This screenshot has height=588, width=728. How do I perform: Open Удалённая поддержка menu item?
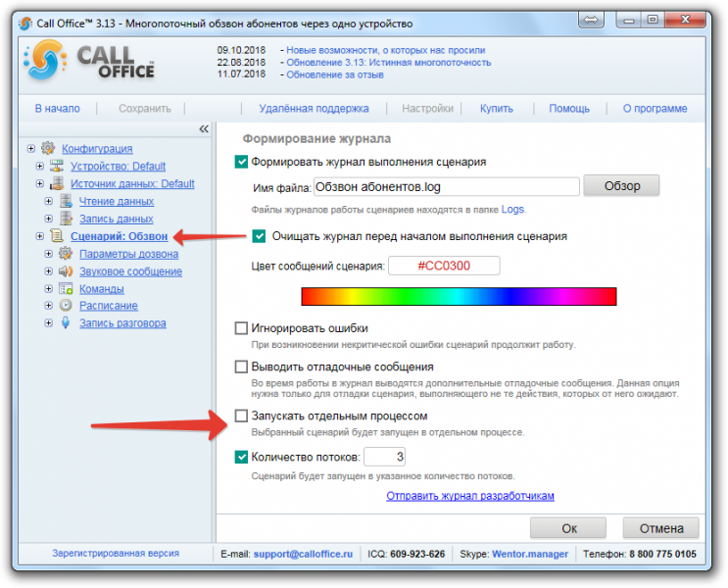pyautogui.click(x=314, y=108)
